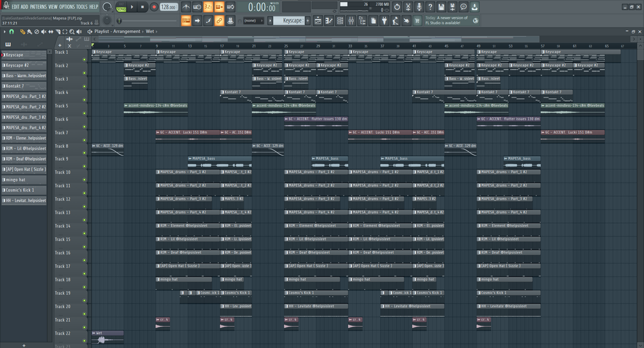Viewport: 644px width, 348px height.
Task: Open the playlist options menu arrow
Action: 4,31
